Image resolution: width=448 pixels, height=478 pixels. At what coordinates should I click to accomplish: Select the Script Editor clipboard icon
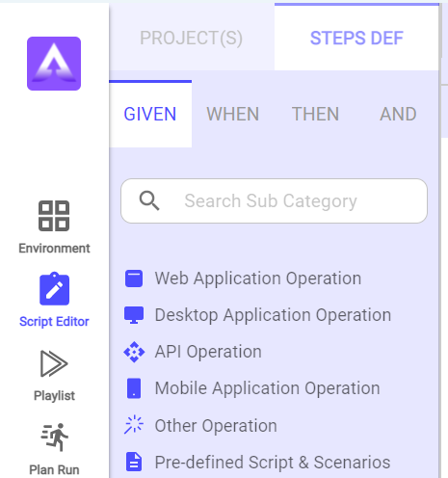click(x=54, y=289)
